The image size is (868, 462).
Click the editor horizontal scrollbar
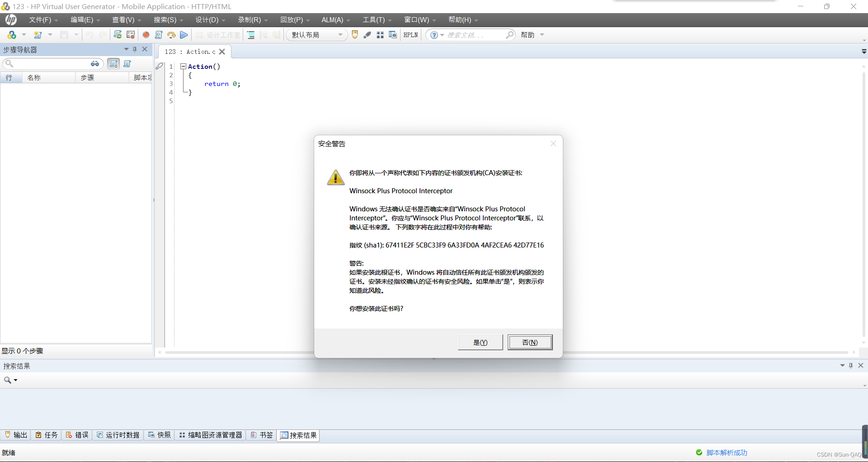506,352
